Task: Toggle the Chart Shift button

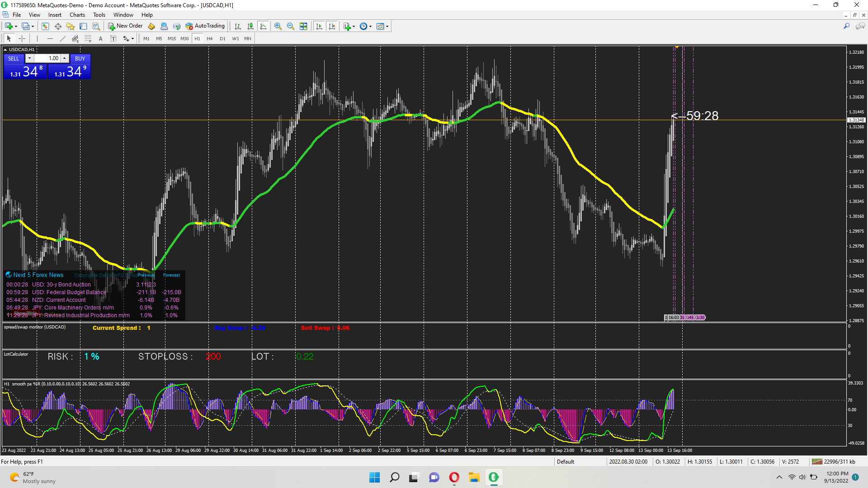Action: point(332,26)
